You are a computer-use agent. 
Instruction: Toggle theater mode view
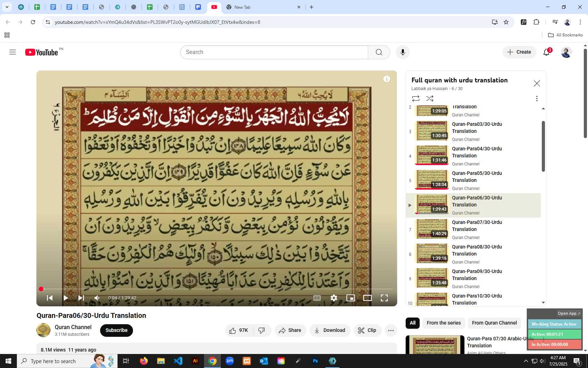pyautogui.click(x=367, y=298)
